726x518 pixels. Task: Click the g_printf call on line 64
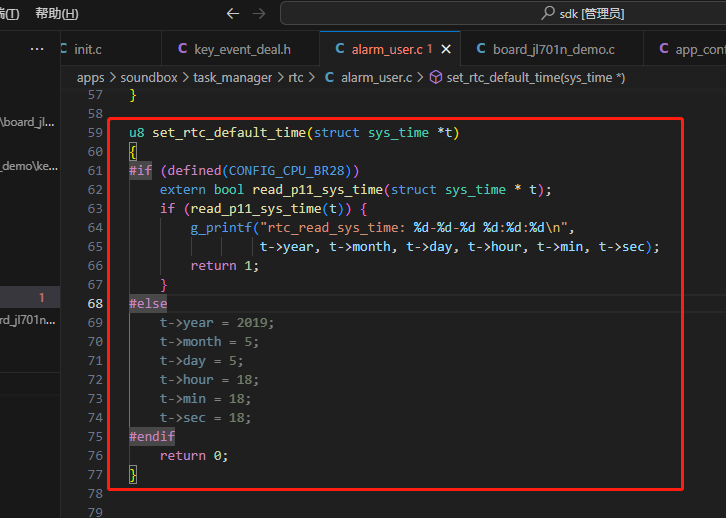click(x=221, y=228)
